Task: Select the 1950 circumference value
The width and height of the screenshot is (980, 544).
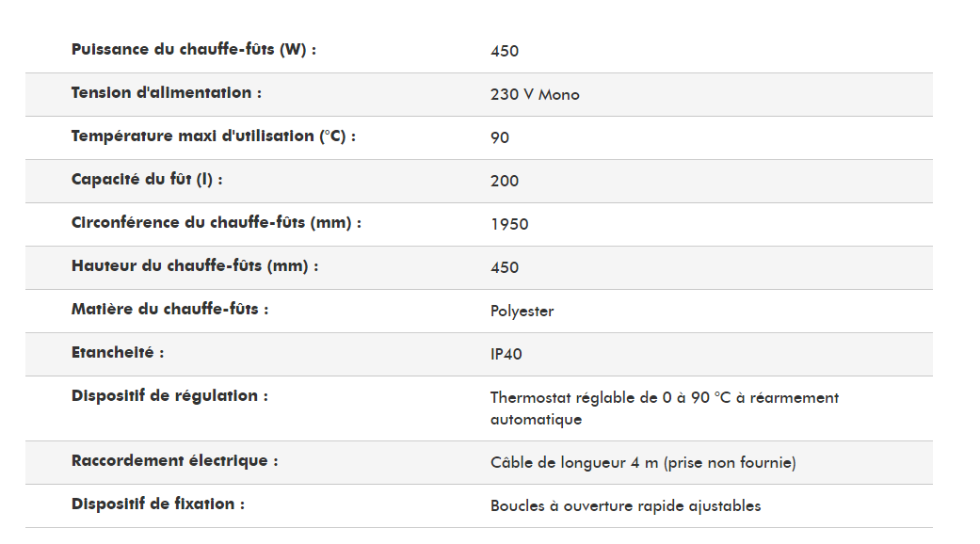Action: pos(509,224)
